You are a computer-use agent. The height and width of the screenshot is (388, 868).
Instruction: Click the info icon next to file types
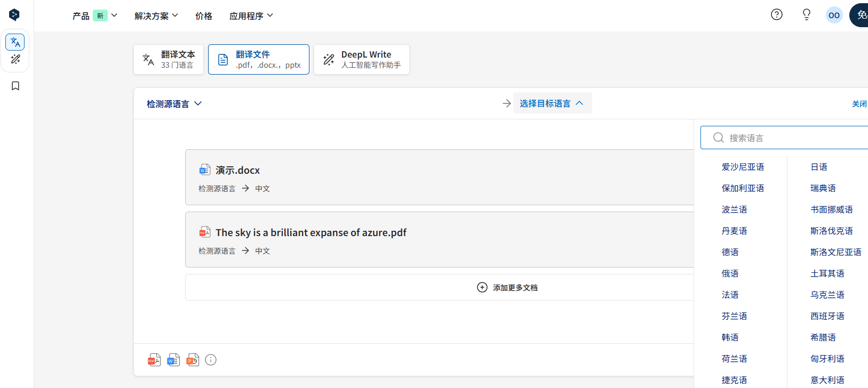(211, 360)
